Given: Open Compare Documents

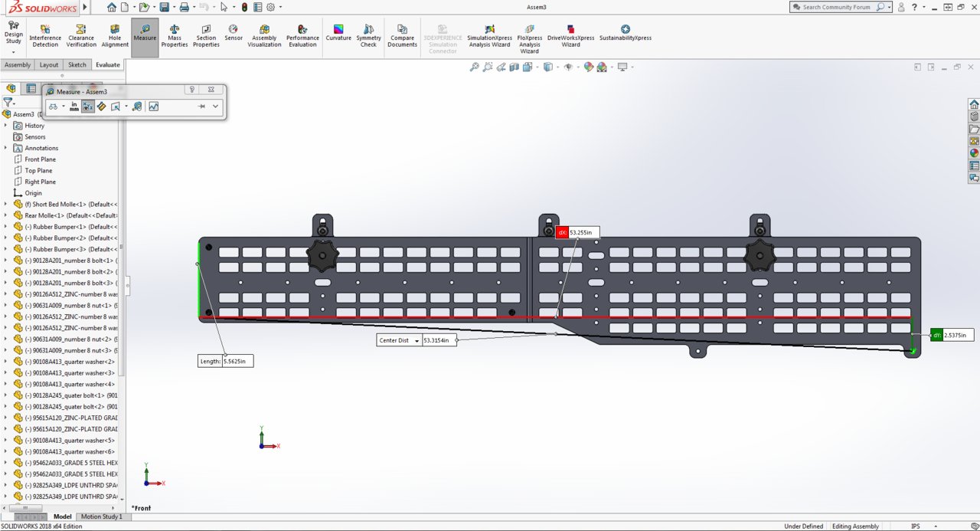Looking at the screenshot, I should point(402,36).
